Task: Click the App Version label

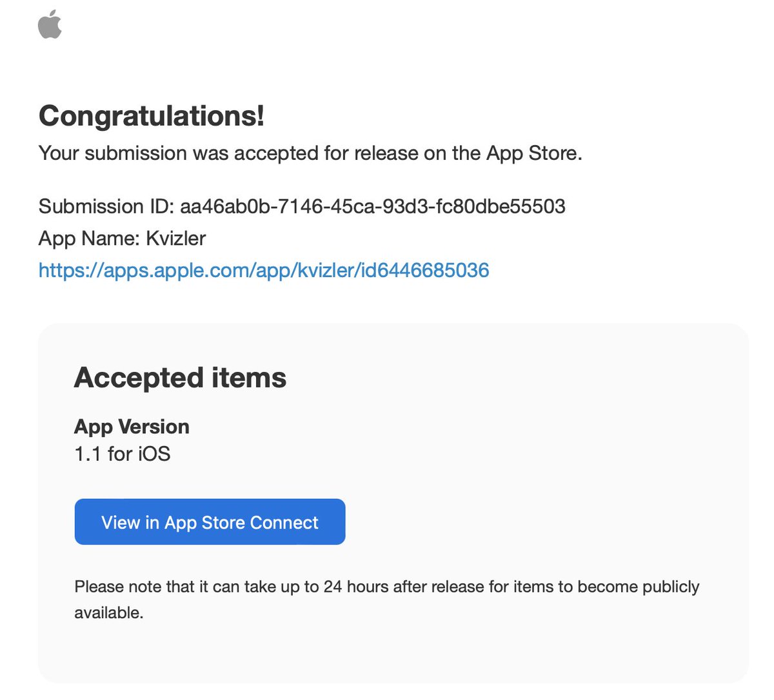Action: pos(132,427)
